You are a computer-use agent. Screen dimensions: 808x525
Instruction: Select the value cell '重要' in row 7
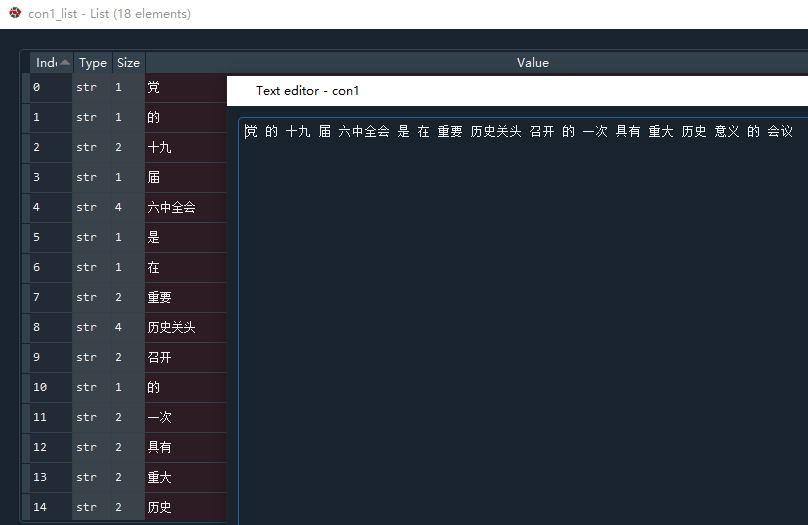coord(186,297)
